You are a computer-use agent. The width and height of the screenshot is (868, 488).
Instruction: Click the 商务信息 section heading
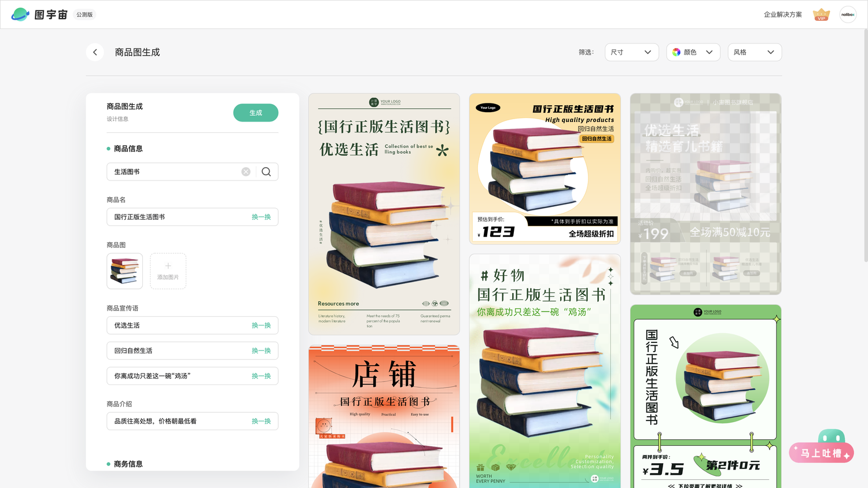[128, 464]
